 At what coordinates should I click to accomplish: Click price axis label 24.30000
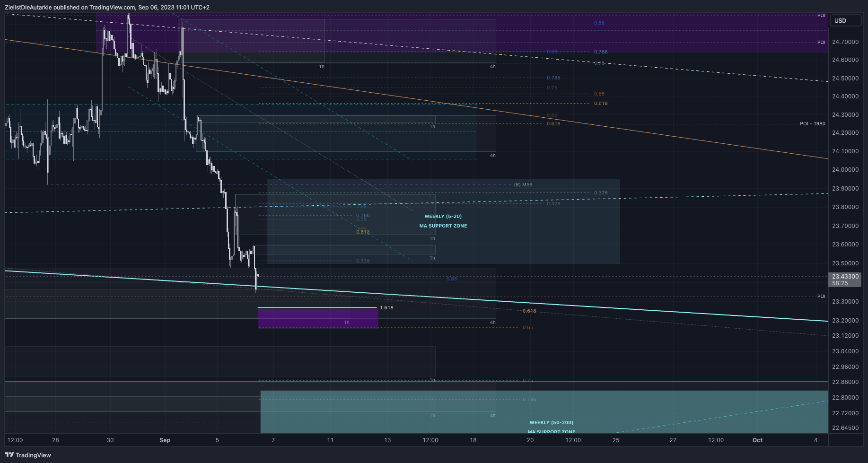(845, 115)
